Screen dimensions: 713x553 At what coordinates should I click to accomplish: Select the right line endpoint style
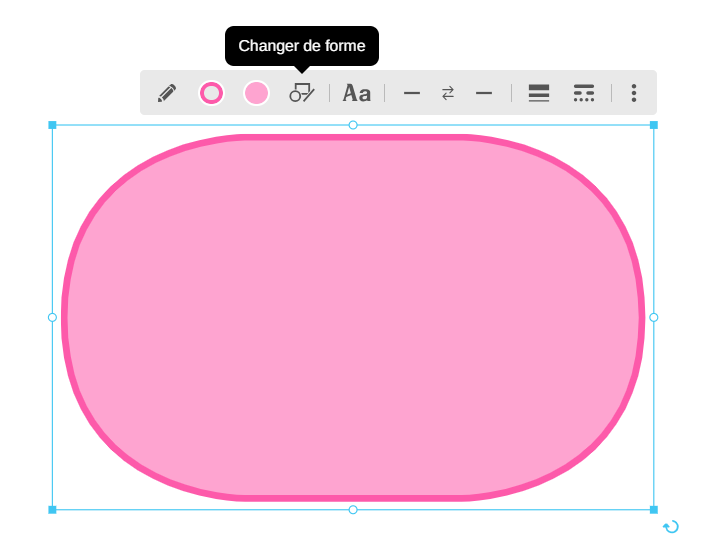tap(484, 93)
